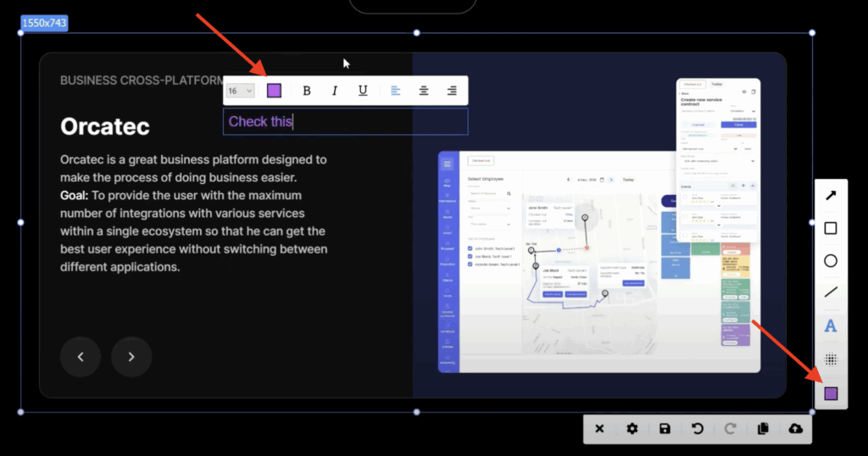Select the Line drawing tool
Viewport: 868px width, 456px height.
coord(831,292)
